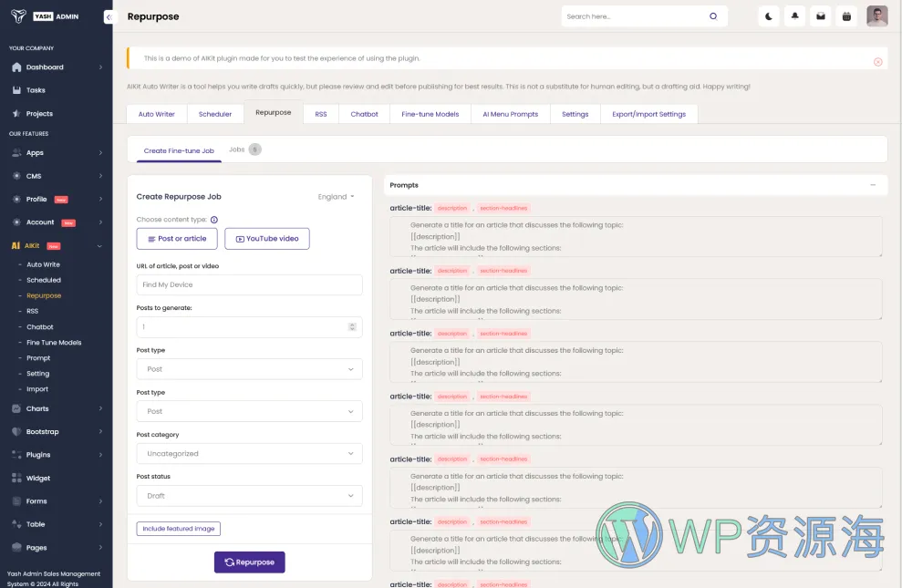Open the mail envelope icon
Screen dimensions: 902x588
tap(821, 16)
